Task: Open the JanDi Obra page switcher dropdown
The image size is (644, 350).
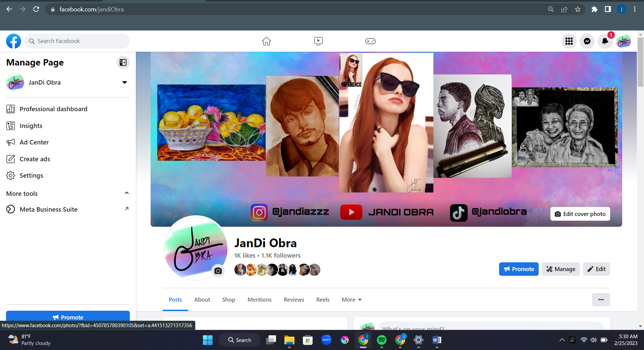Action: click(124, 82)
